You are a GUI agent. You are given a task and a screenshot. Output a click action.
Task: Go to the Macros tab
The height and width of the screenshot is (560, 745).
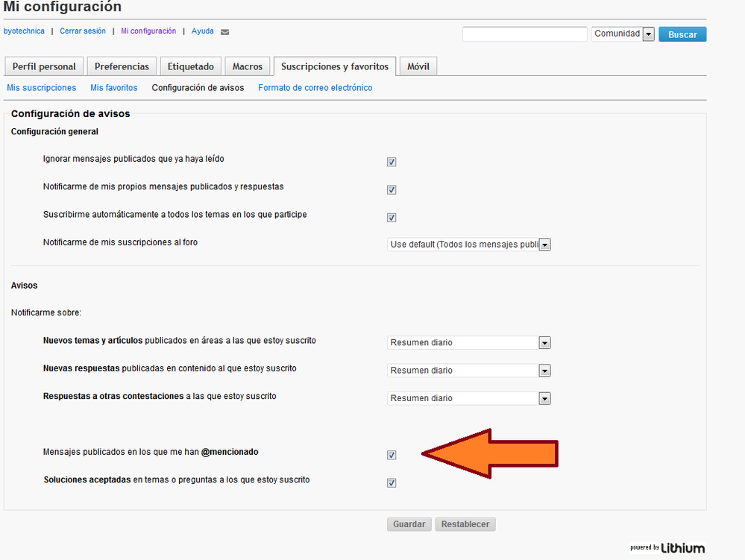[247, 66]
